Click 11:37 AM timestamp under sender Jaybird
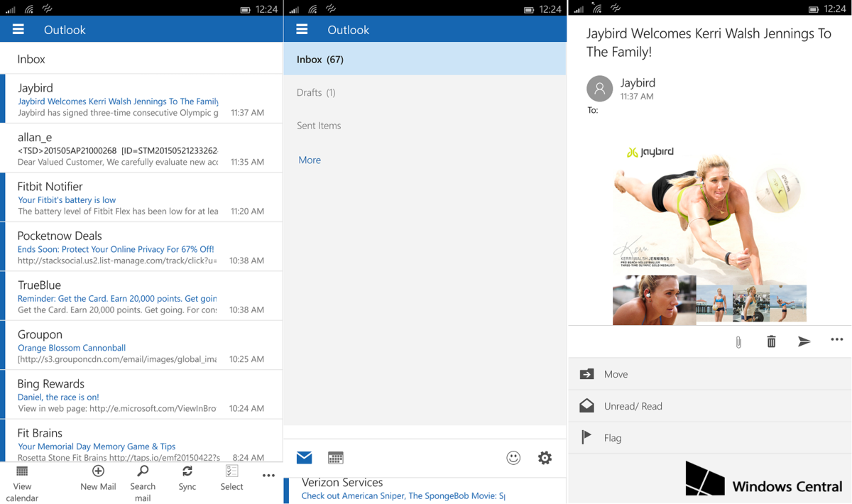Screen dimensions: 852x504 tap(637, 97)
